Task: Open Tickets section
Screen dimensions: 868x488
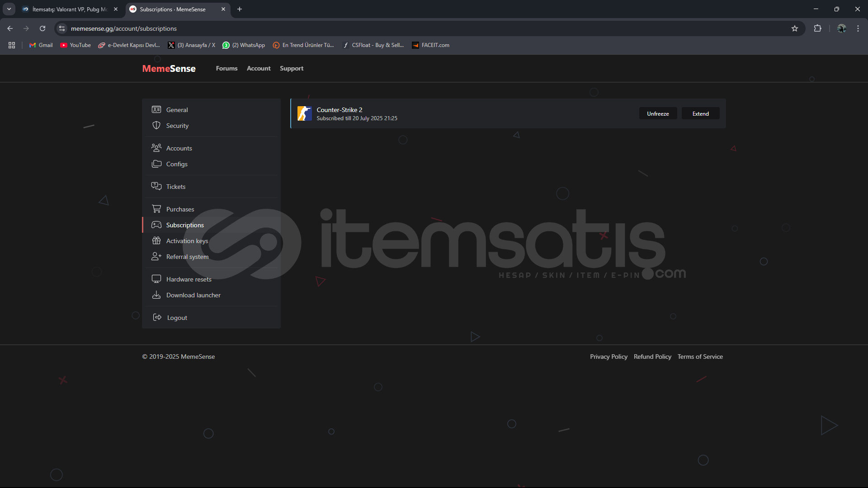Action: point(211,187)
